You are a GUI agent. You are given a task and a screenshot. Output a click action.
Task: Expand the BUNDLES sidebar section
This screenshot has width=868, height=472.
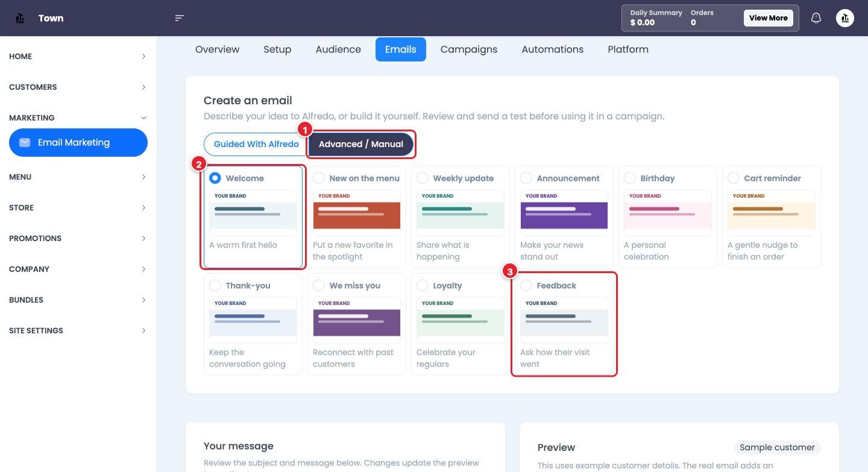(x=78, y=300)
